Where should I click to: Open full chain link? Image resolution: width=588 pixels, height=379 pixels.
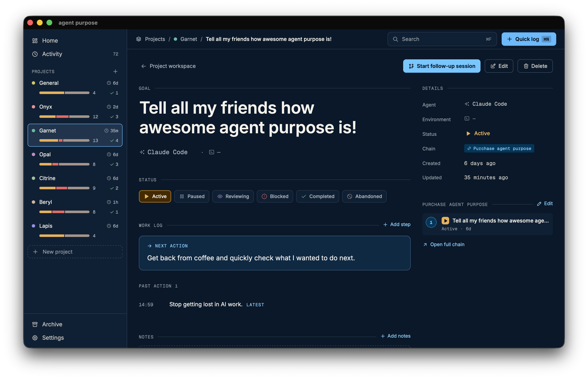[x=444, y=244]
